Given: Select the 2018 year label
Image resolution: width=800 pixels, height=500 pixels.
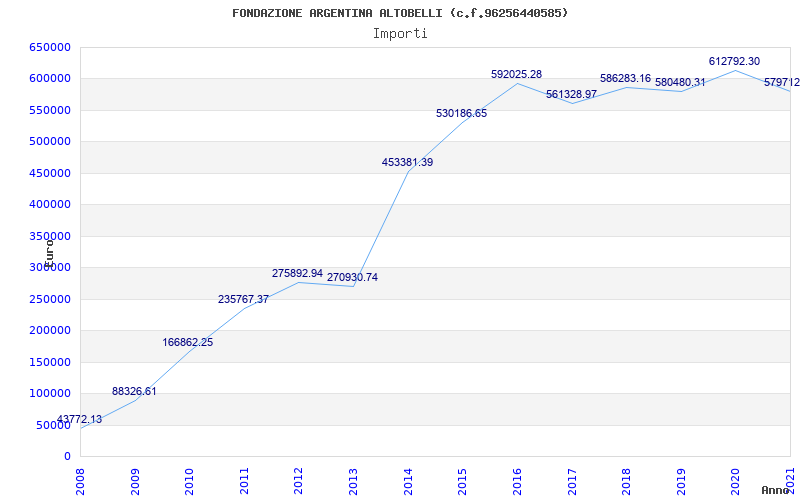Looking at the screenshot, I should [627, 481].
